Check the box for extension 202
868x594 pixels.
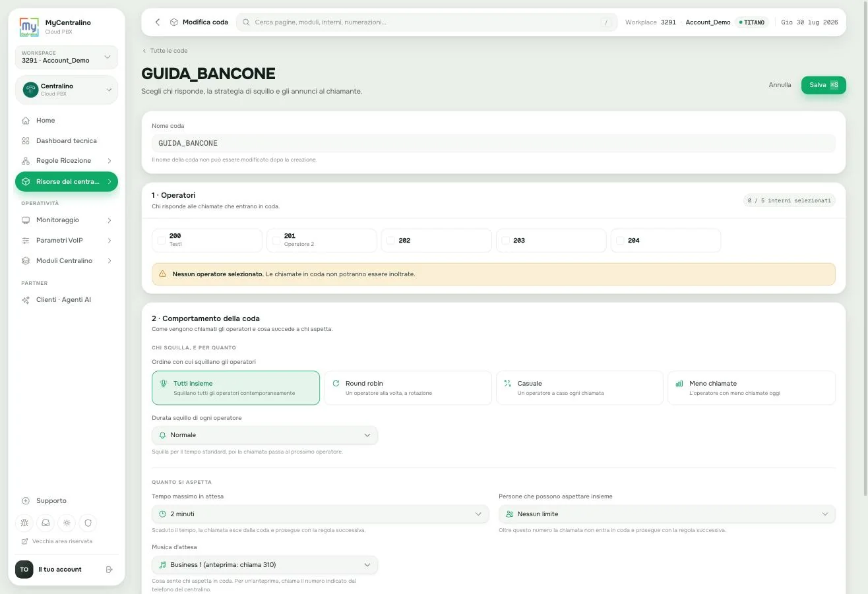click(391, 241)
